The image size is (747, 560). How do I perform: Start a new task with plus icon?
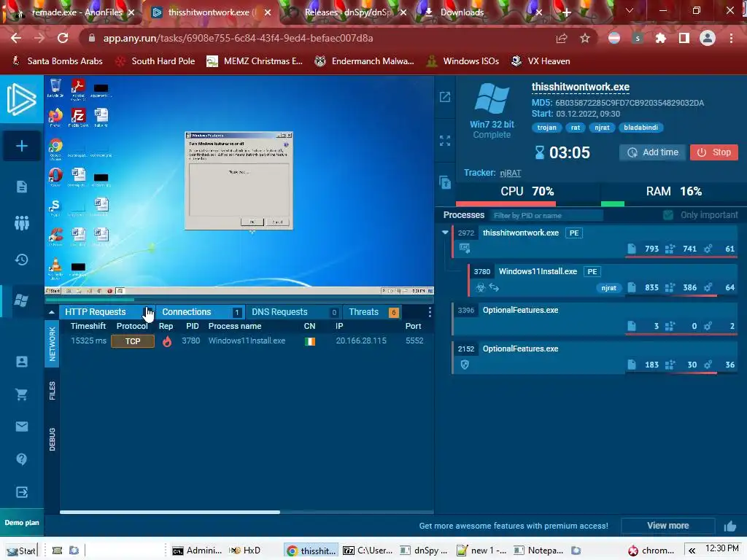click(21, 146)
